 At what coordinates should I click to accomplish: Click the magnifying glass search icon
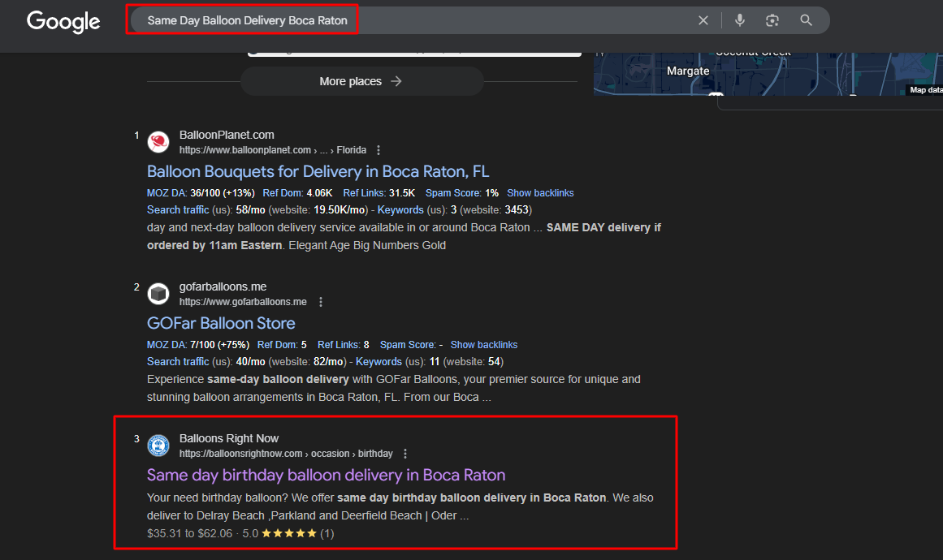806,20
